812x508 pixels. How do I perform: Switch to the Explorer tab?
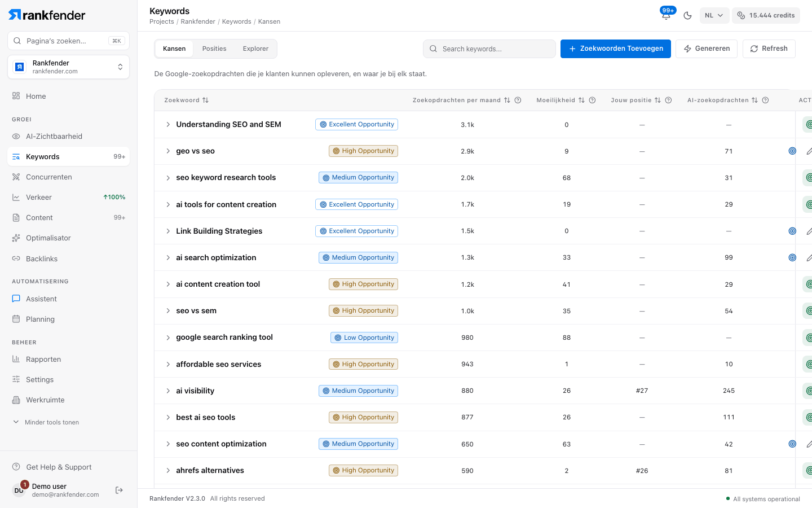(255, 49)
